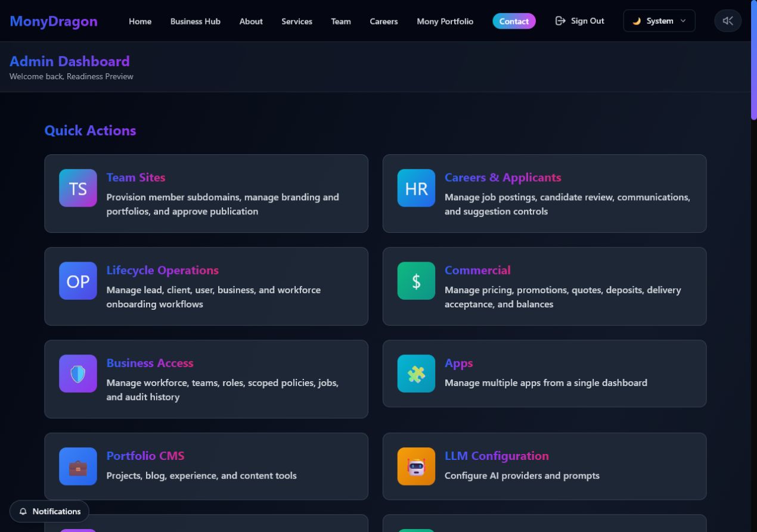
Task: Open the Apps card title
Action: point(459,363)
